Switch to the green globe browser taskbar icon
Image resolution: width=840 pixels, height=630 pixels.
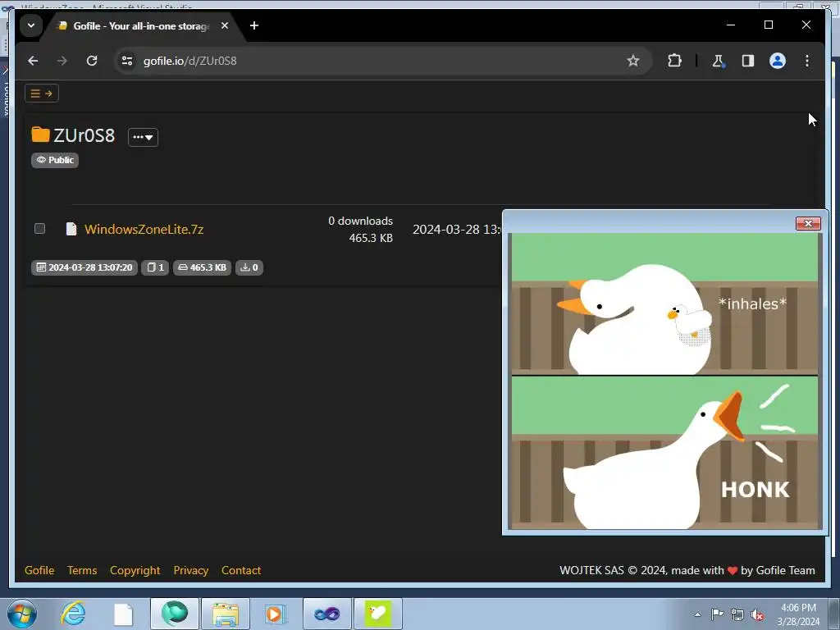(175, 614)
